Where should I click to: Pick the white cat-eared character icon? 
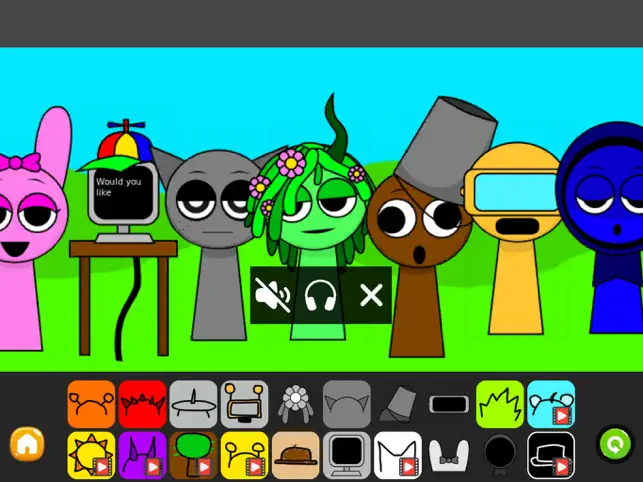[x=398, y=455]
